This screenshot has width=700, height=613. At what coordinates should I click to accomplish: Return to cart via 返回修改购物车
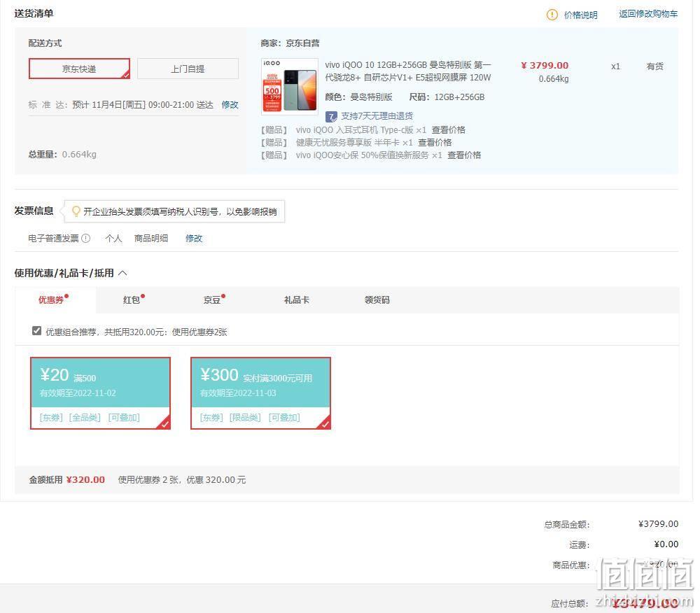click(648, 14)
